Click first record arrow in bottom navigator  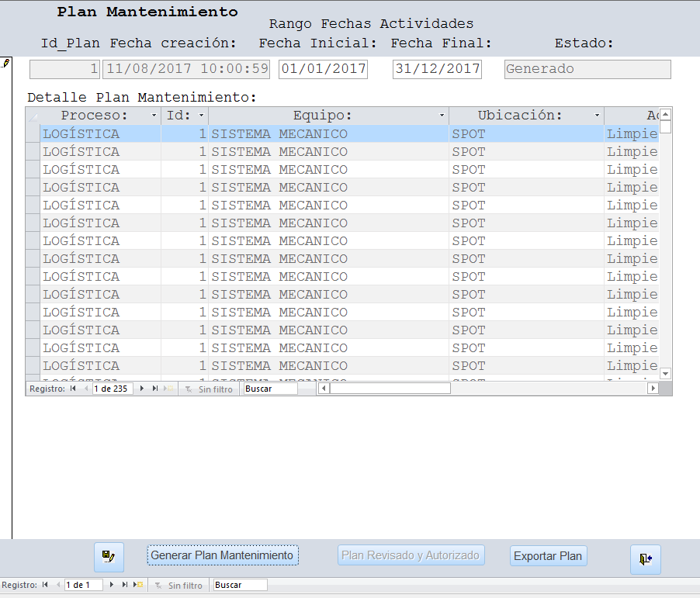(x=45, y=585)
